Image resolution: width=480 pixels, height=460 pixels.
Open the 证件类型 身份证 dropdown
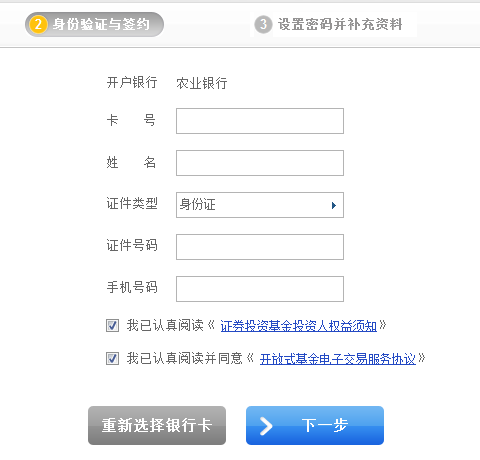click(260, 205)
